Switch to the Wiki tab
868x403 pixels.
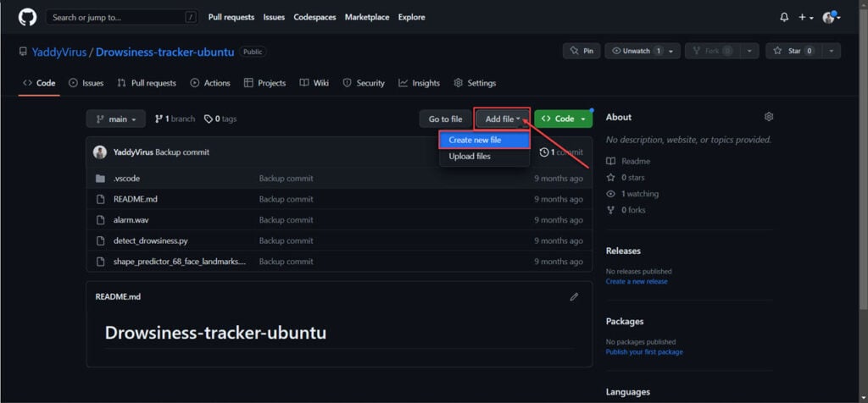(314, 83)
